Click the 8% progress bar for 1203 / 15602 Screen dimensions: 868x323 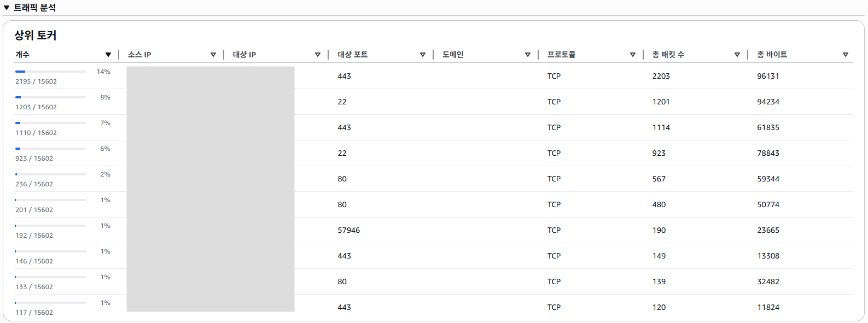pyautogui.click(x=50, y=97)
